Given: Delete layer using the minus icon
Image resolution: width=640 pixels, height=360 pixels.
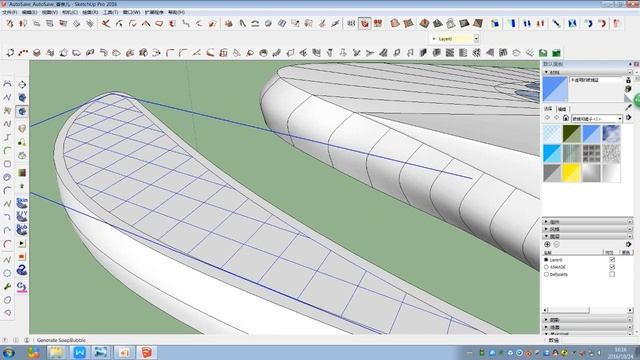Looking at the screenshot, I should click(x=556, y=244).
